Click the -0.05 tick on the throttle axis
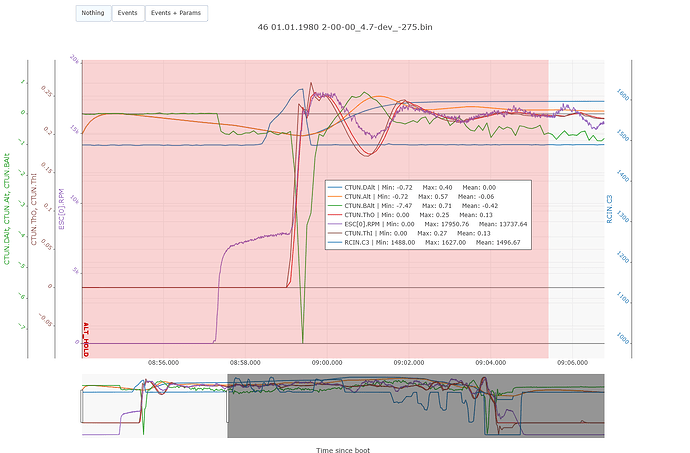Viewport: 690px width, 453px height. [x=46, y=320]
